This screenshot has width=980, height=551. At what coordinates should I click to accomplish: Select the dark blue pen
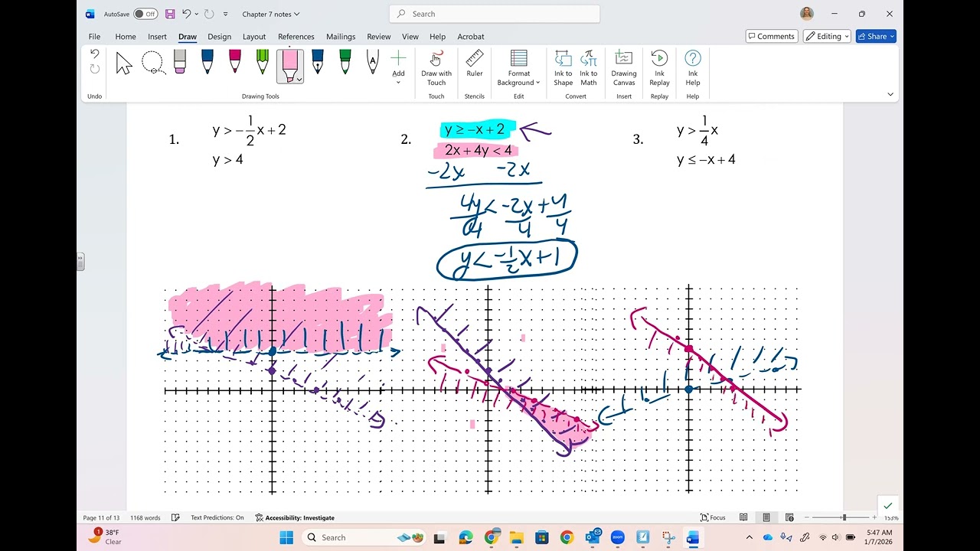coord(207,64)
